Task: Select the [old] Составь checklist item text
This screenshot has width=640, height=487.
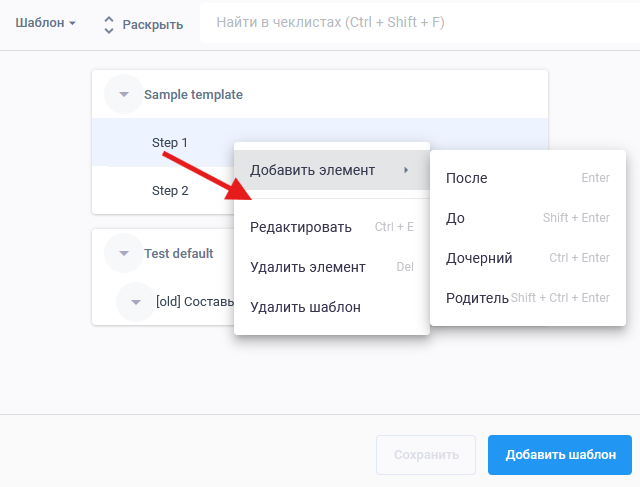Action: [x=194, y=302]
